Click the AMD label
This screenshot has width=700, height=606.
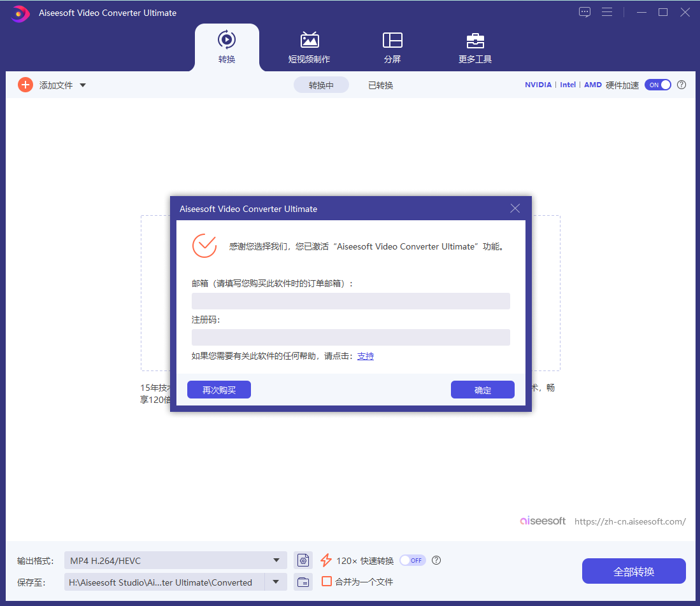click(593, 85)
